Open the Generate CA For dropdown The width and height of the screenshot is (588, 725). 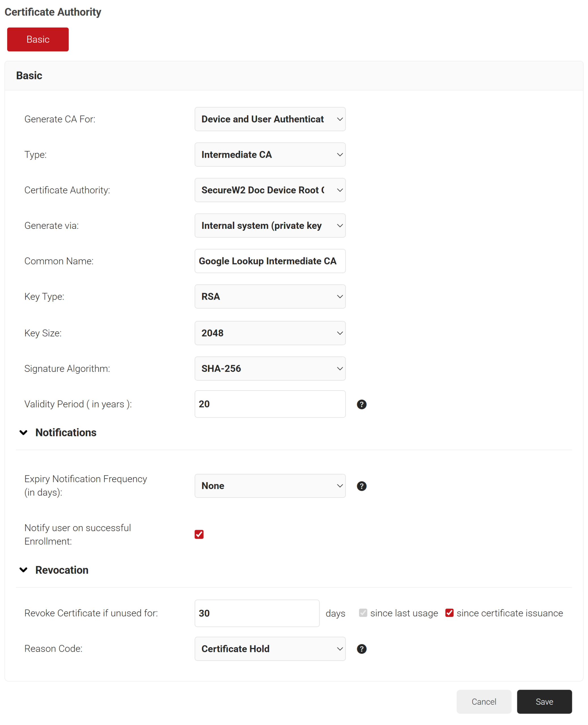270,119
